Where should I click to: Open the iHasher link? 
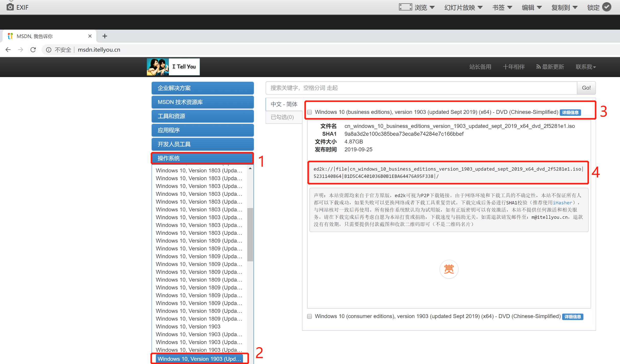[562, 203]
